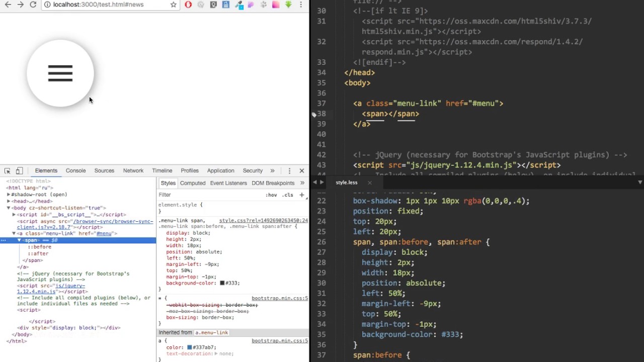644x362 pixels.
Task: Open the Event Listeners tab
Action: point(228,183)
